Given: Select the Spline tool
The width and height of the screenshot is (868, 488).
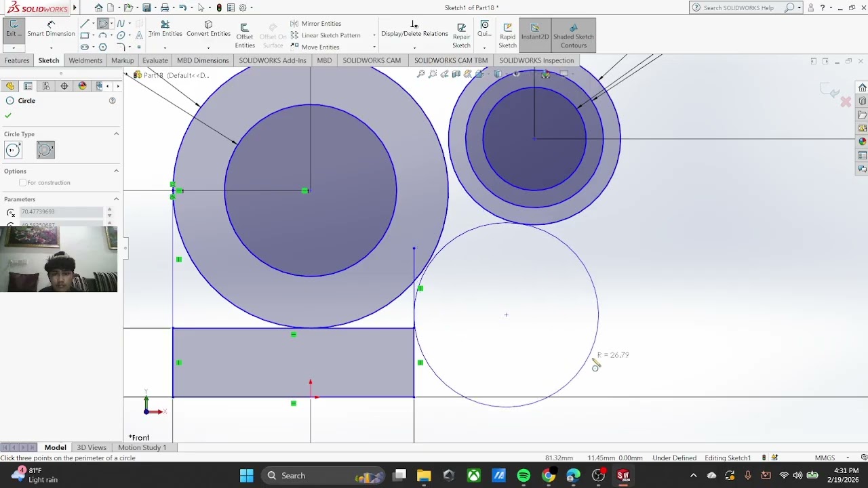Looking at the screenshot, I should pyautogui.click(x=121, y=24).
